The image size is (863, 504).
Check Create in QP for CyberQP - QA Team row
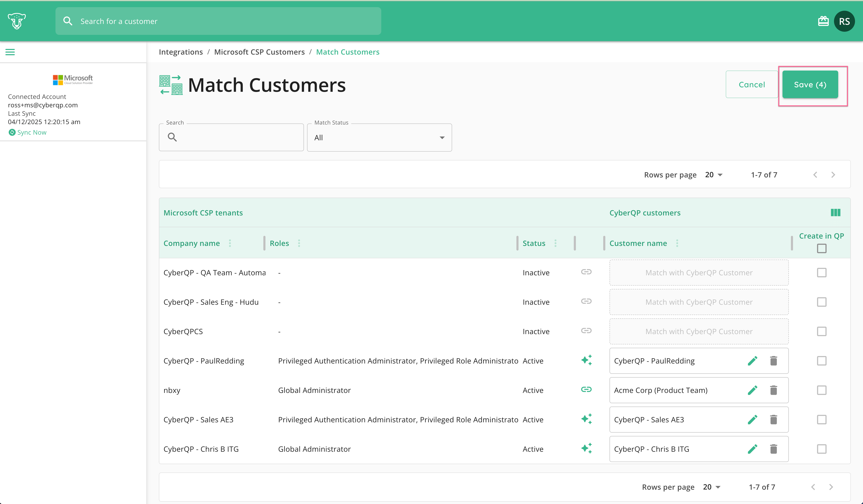(822, 273)
